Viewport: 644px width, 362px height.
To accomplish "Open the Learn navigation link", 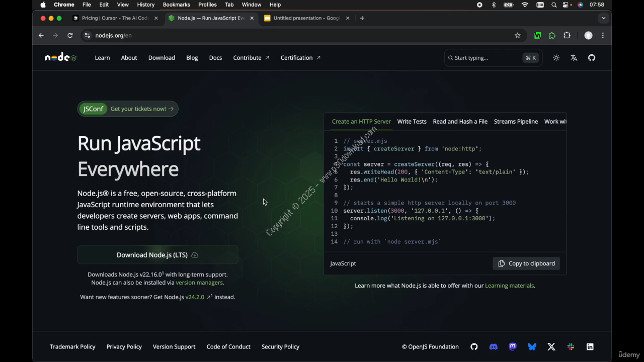I will coord(102,58).
